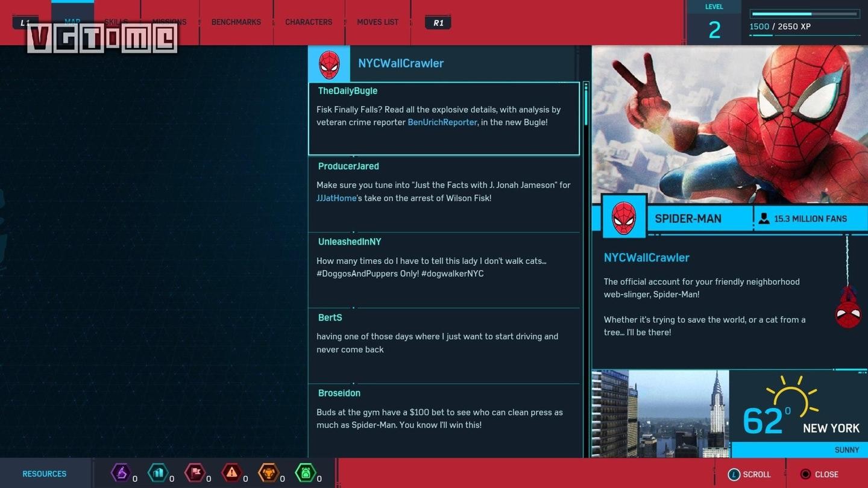Click the L1 shoulder button glyph
Screen dimensions: 868x488
click(x=25, y=23)
